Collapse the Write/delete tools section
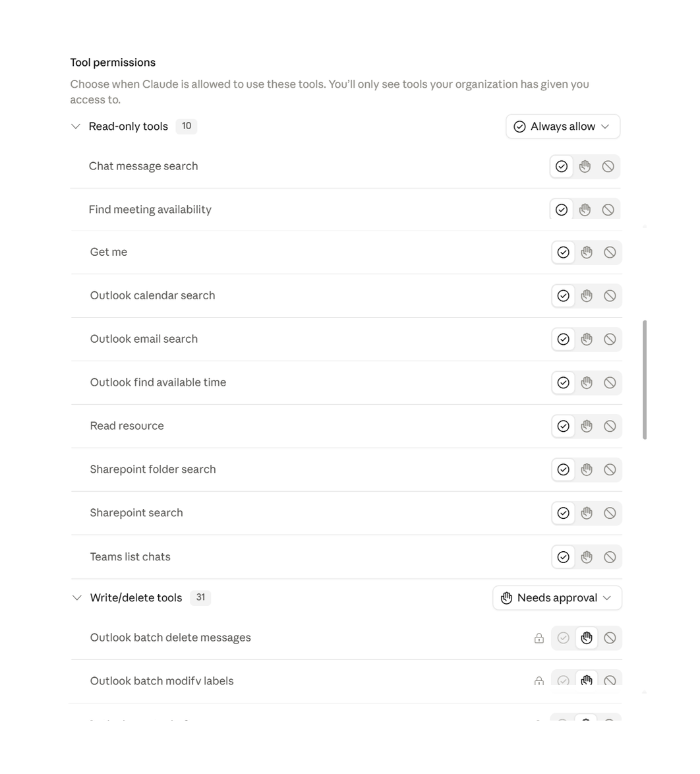 tap(76, 598)
